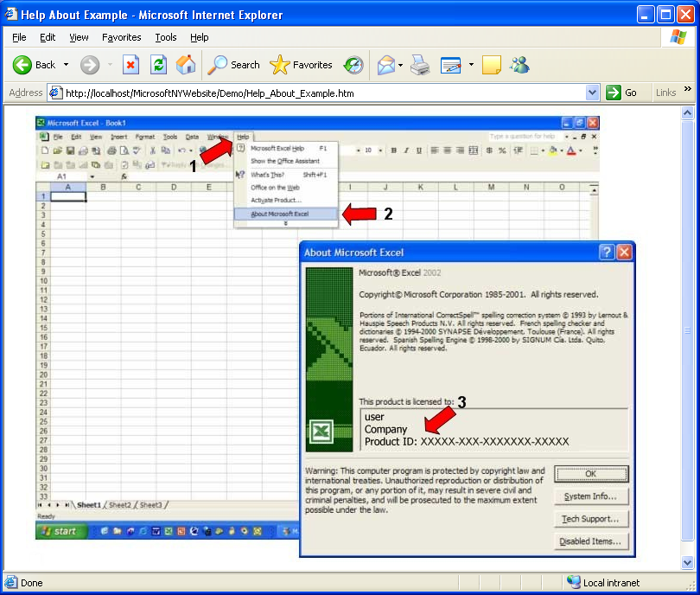Viewport: 700px width, 595px height.
Task: Open the File menu in Internet Explorer
Action: point(19,37)
